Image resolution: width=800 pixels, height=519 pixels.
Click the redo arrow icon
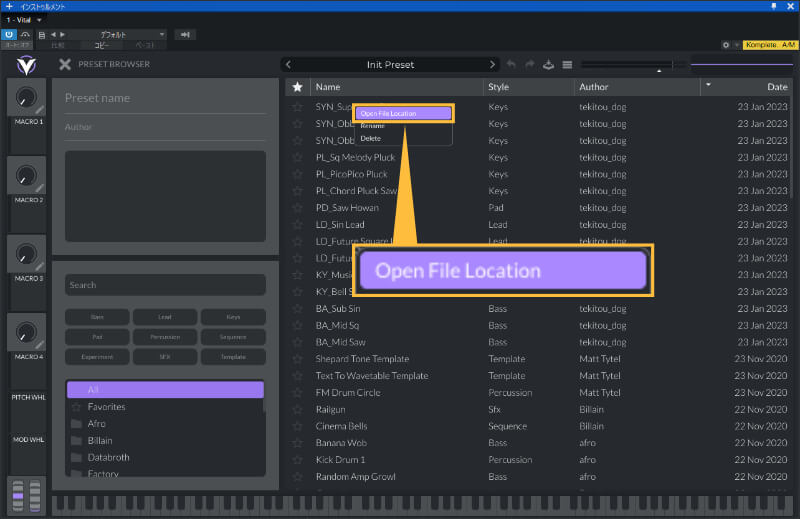[x=530, y=64]
